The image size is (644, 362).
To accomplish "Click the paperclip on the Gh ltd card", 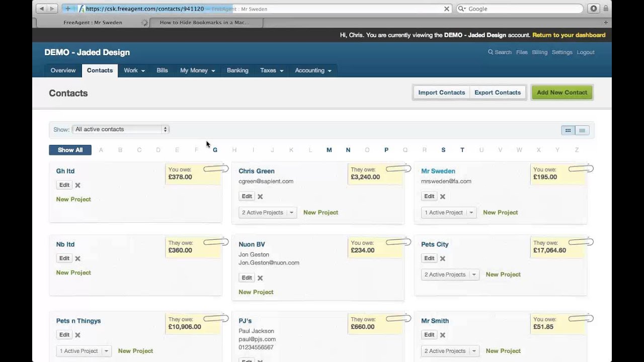I will pyautogui.click(x=216, y=169).
